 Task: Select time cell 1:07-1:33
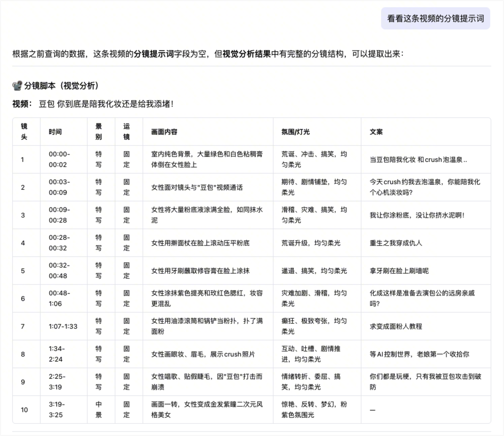pos(63,326)
